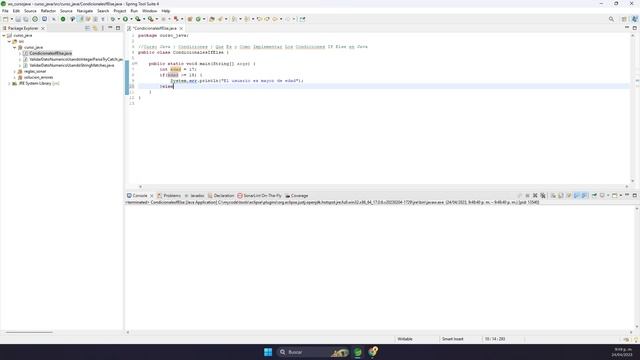Viewport: 640px width, 360px height.
Task: Close the Package Explorer tab
Action: (43, 28)
